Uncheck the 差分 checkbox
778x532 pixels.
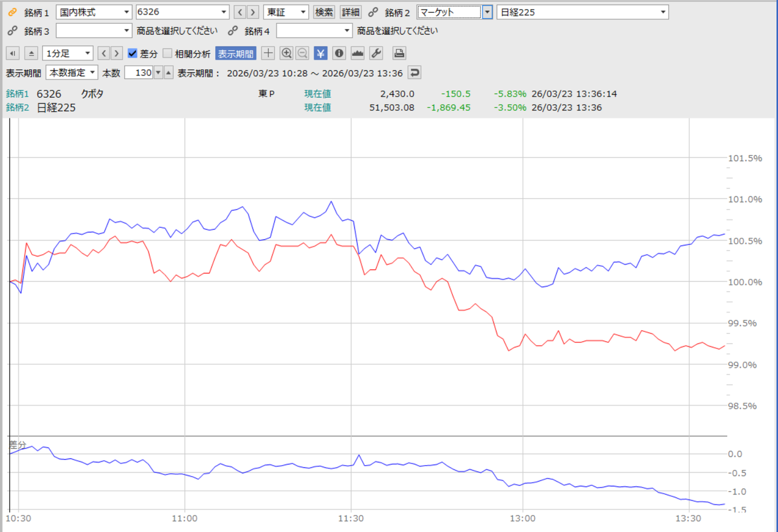click(133, 54)
